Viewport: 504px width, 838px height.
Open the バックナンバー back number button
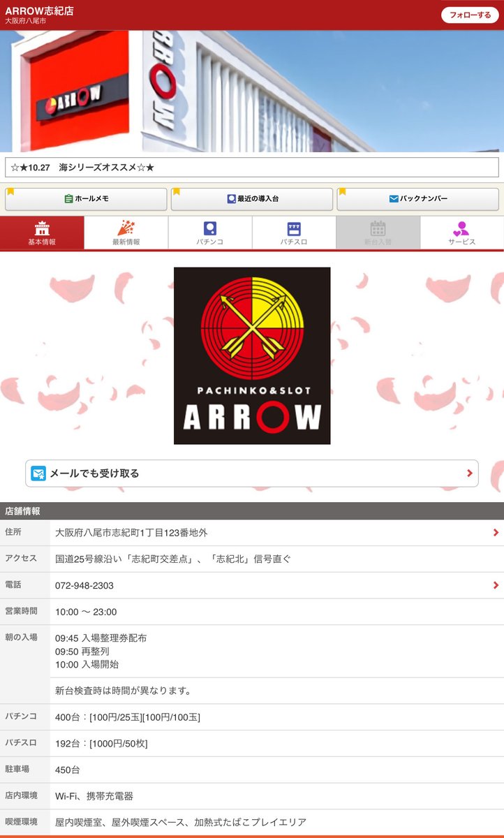pos(418,199)
